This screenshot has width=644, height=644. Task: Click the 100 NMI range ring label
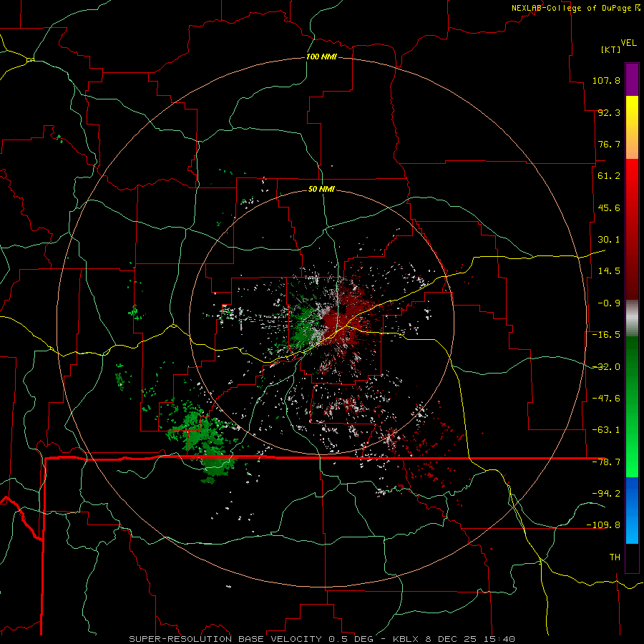[x=321, y=57]
